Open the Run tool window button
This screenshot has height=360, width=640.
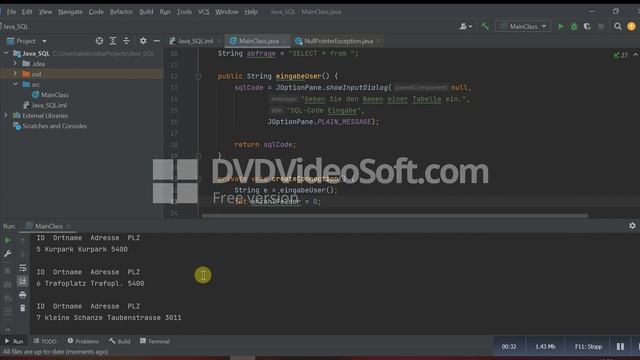pyautogui.click(x=14, y=341)
